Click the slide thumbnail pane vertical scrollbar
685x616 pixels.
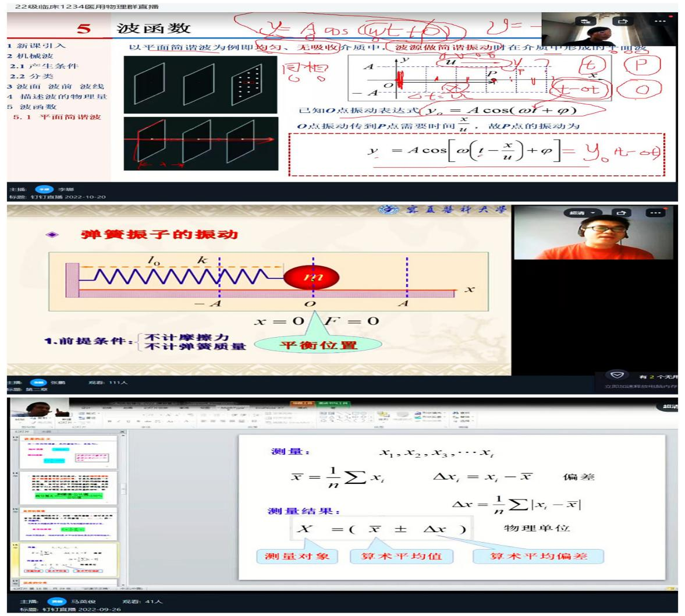tap(122, 489)
